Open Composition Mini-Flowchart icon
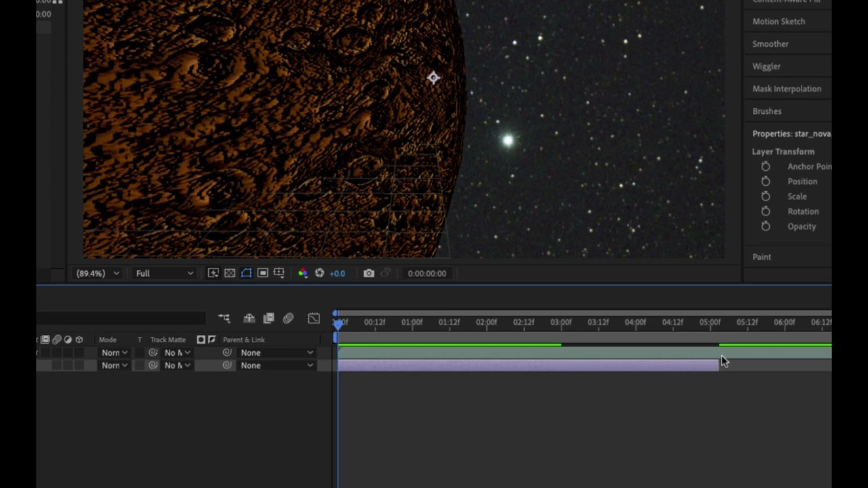 224,318
